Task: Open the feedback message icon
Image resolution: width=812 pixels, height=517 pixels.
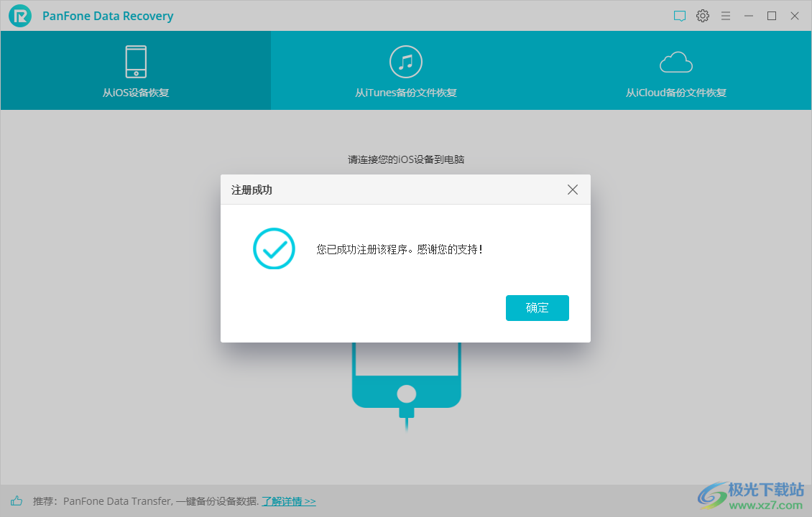Action: point(680,16)
